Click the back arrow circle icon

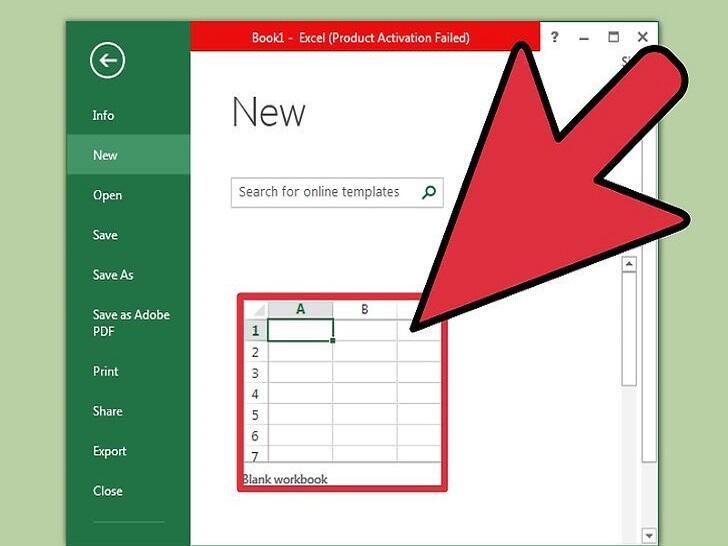point(107,60)
